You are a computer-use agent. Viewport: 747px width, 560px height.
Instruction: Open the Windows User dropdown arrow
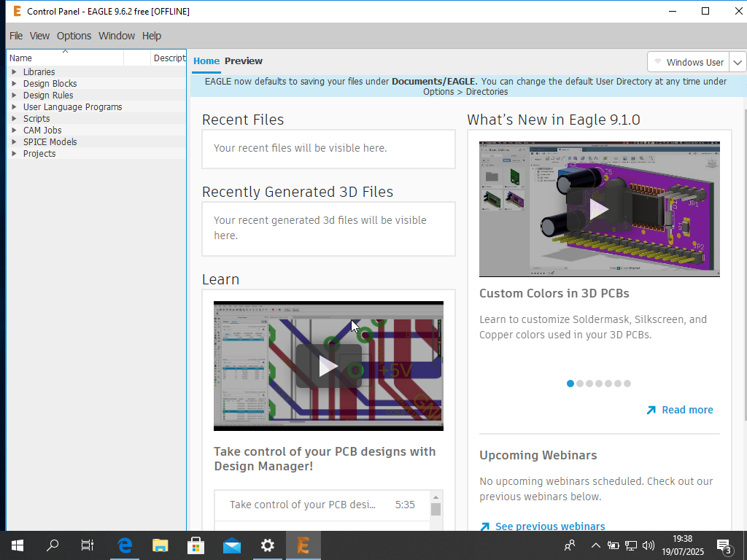pyautogui.click(x=738, y=63)
